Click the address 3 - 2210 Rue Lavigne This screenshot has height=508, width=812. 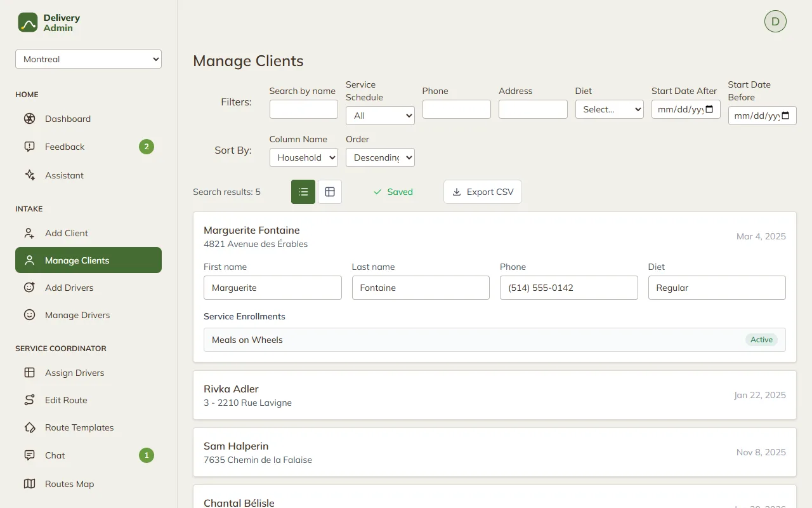pos(247,403)
